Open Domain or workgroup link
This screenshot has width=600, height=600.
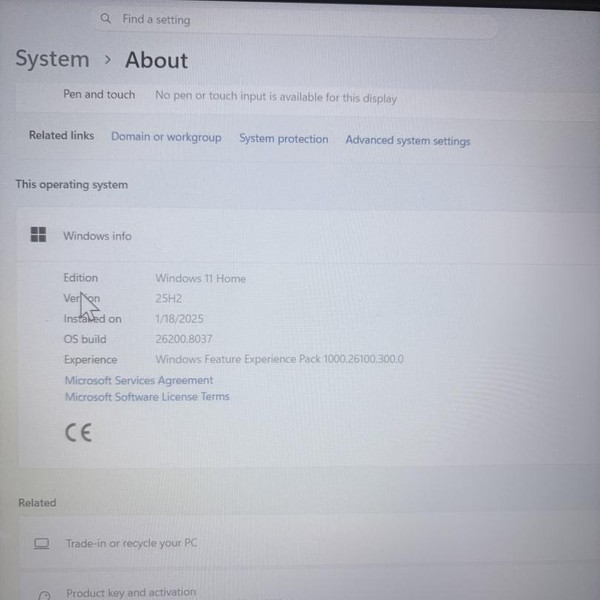tap(166, 137)
